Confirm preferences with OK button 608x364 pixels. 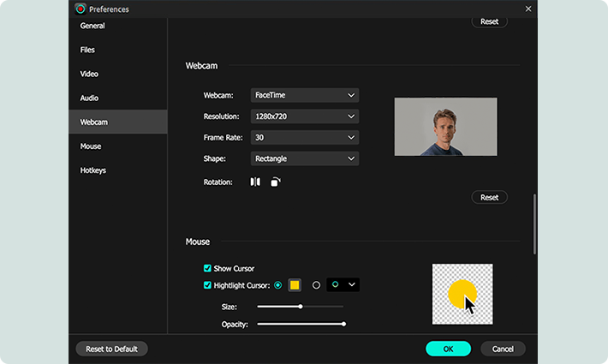pos(448,349)
